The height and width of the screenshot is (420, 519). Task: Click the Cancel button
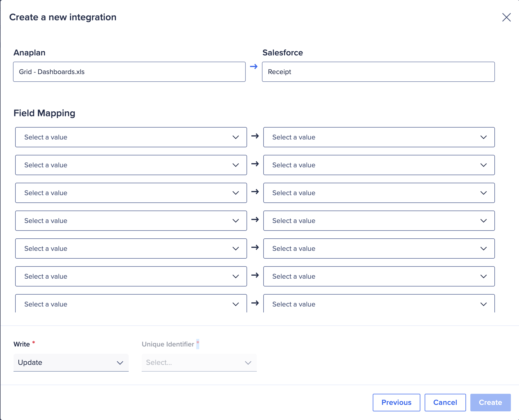pos(445,402)
